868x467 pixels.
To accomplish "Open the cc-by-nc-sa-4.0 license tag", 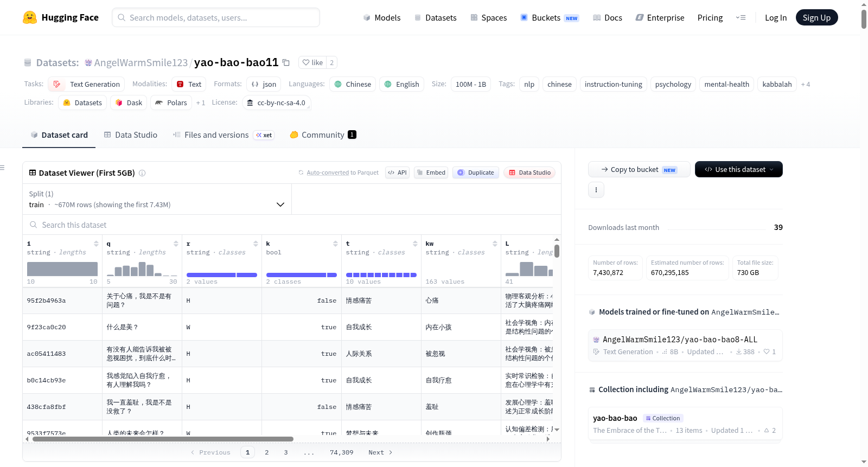I will point(277,103).
